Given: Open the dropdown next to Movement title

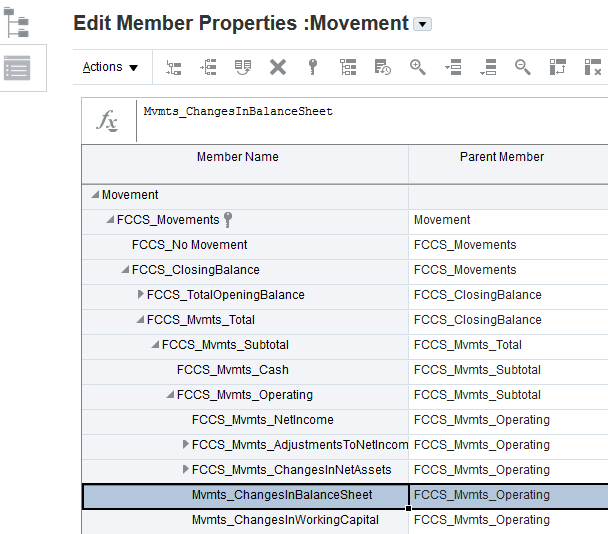Looking at the screenshot, I should point(422,24).
